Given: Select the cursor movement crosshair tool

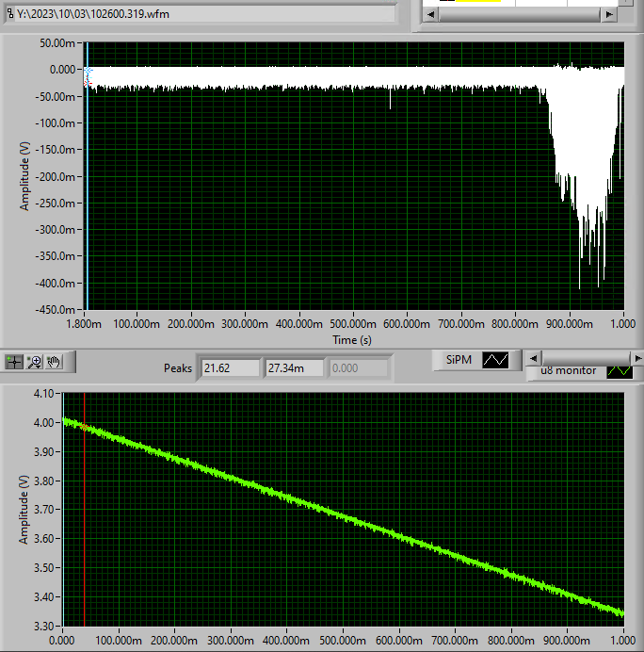Looking at the screenshot, I should click(14, 362).
